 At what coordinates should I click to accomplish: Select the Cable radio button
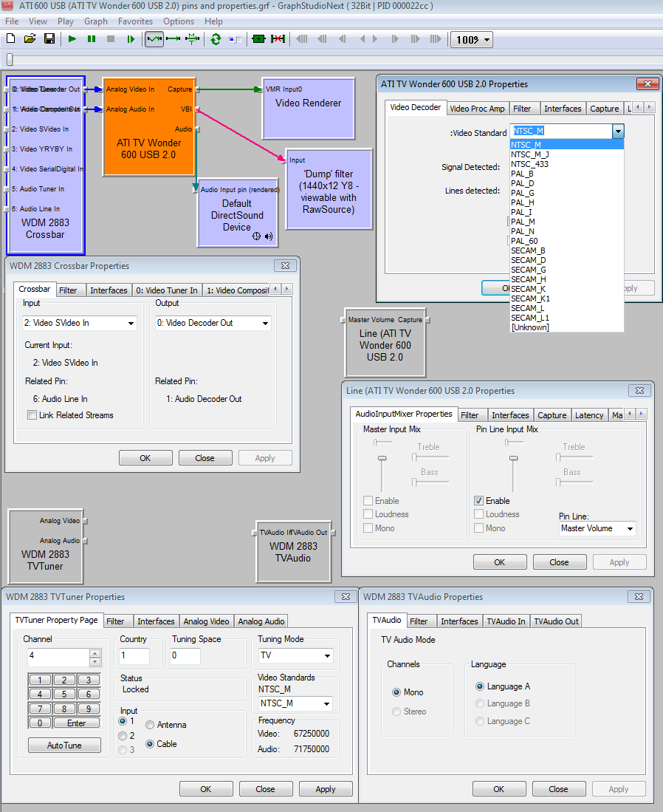coord(150,744)
